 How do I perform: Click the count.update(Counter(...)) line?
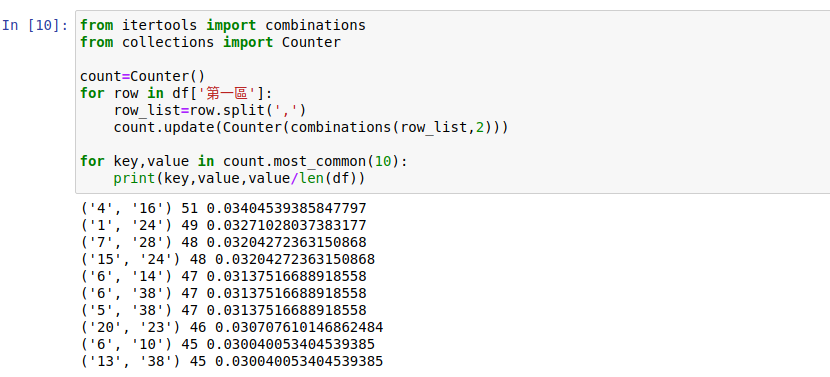click(x=311, y=127)
